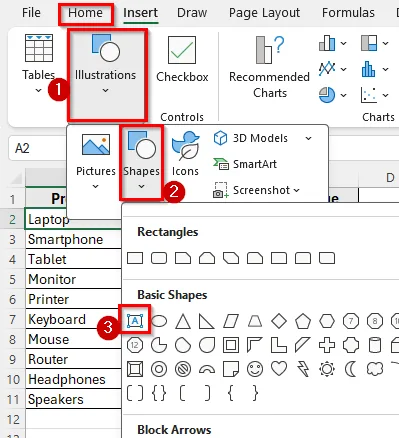Open 3D Models option

point(250,138)
